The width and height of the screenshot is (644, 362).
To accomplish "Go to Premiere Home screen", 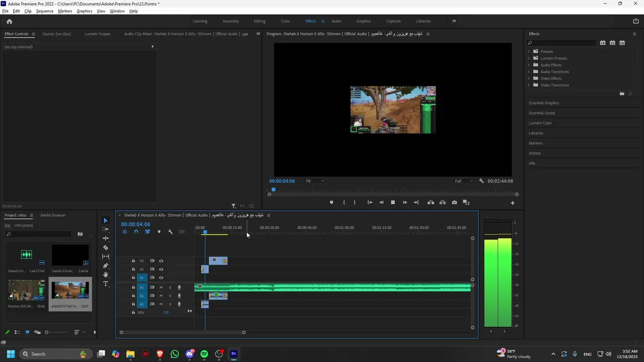I will click(x=9, y=21).
